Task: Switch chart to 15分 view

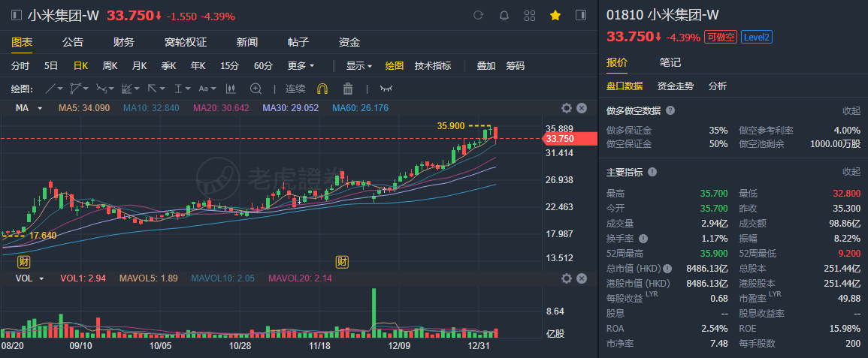Action: point(229,66)
